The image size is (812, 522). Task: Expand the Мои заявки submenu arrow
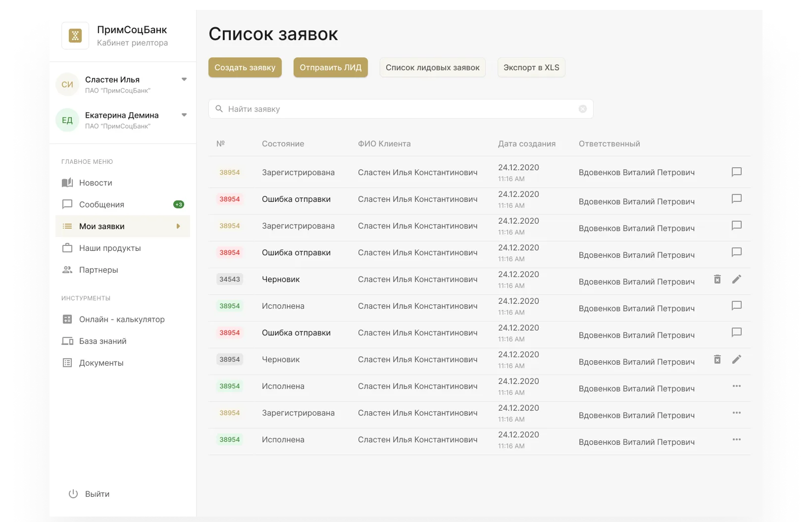pos(178,226)
